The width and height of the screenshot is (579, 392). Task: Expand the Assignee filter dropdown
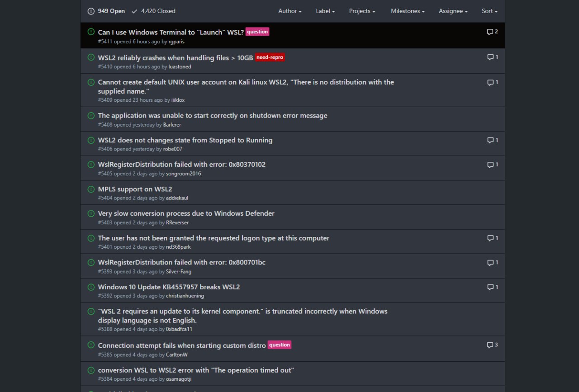[453, 11]
